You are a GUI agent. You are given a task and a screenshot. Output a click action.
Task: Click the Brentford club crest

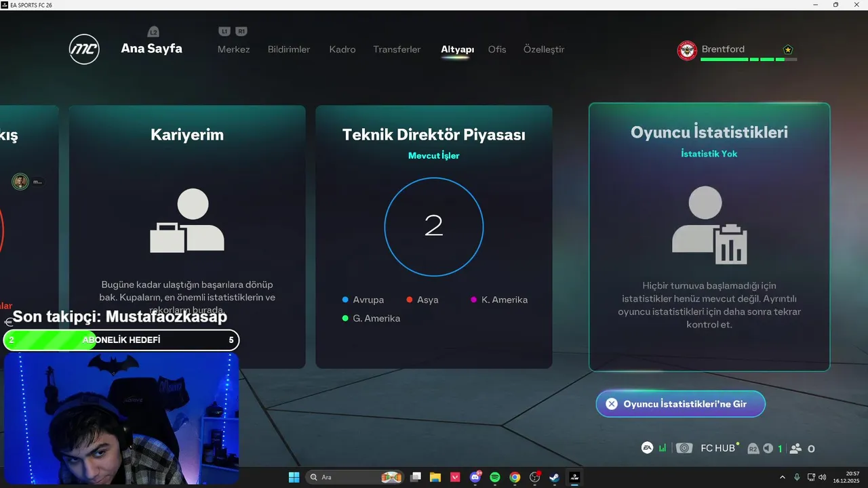[x=687, y=50]
